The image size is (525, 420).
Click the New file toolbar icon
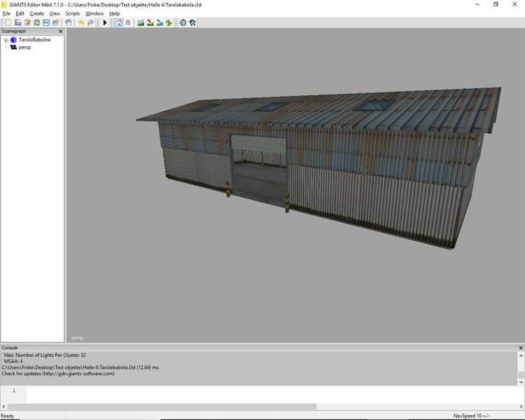point(8,22)
